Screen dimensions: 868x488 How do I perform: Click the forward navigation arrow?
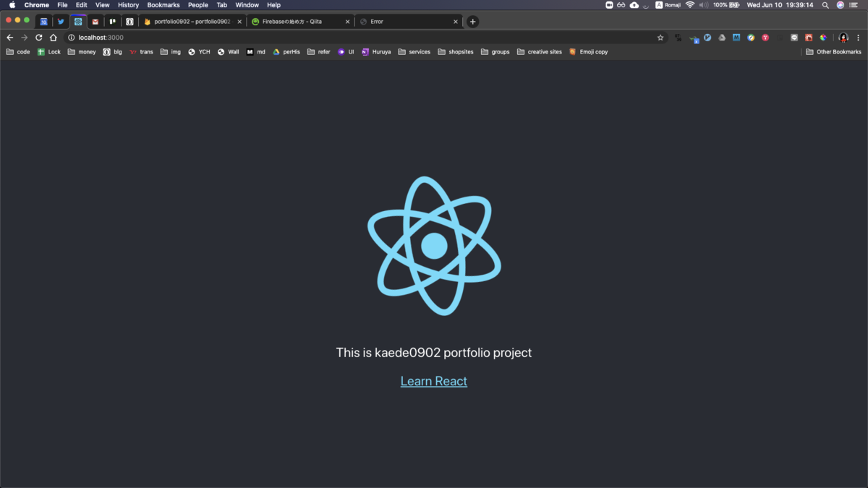(24, 38)
